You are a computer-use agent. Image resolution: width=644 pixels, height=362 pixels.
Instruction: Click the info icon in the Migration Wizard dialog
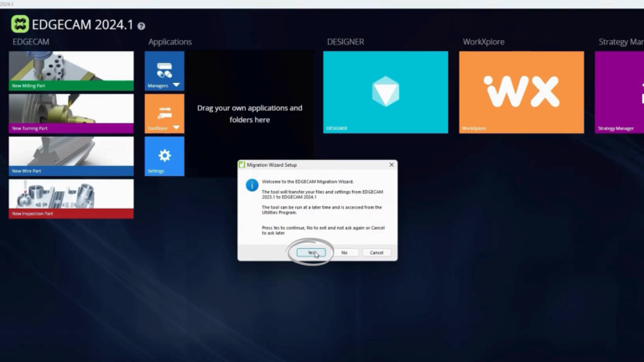(252, 185)
